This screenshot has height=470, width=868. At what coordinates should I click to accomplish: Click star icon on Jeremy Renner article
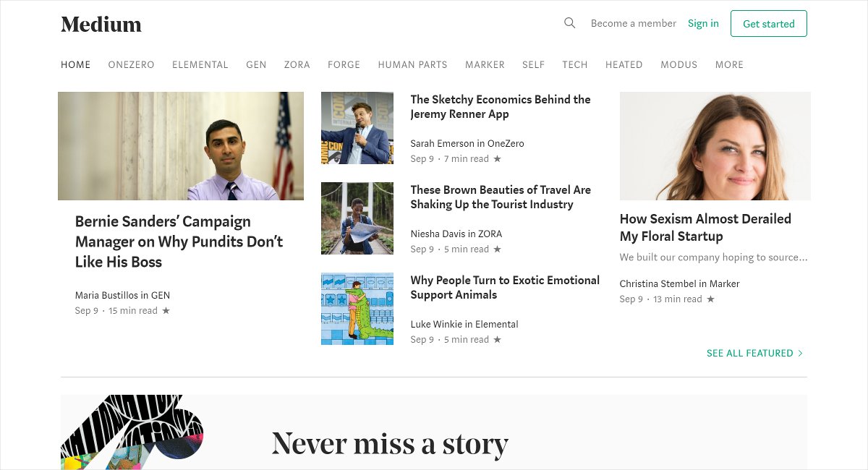[497, 159]
